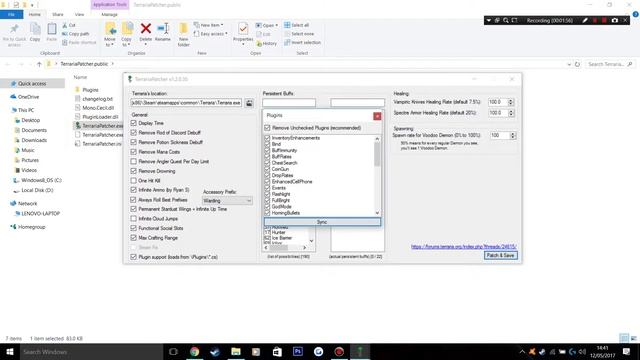Select Quick access in navigation pane
Viewport: 640px width, 360px height.
point(32,84)
